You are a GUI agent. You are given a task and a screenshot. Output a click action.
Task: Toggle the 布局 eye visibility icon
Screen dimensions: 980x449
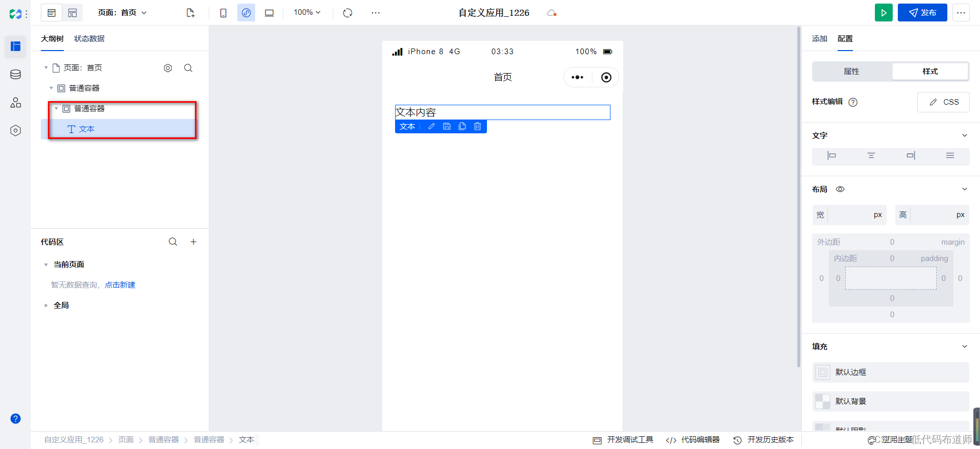[x=840, y=190]
